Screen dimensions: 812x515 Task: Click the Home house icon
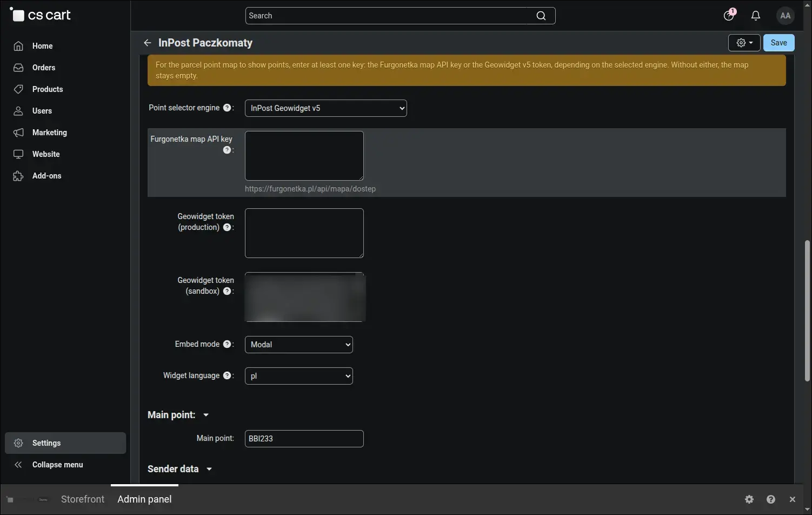click(18, 46)
